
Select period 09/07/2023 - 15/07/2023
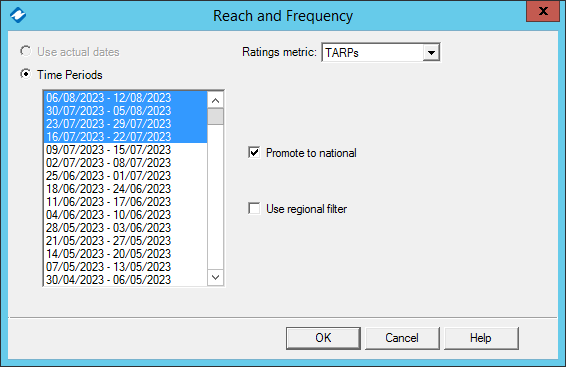[126, 150]
